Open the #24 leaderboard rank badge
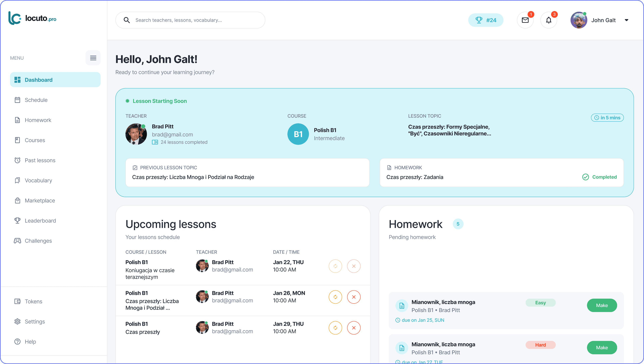644x364 pixels. [x=486, y=20]
